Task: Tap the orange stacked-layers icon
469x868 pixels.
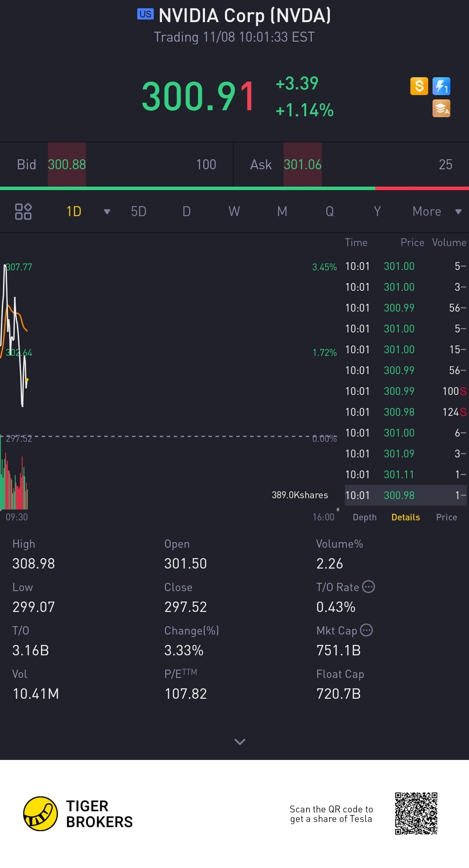Action: [x=441, y=108]
